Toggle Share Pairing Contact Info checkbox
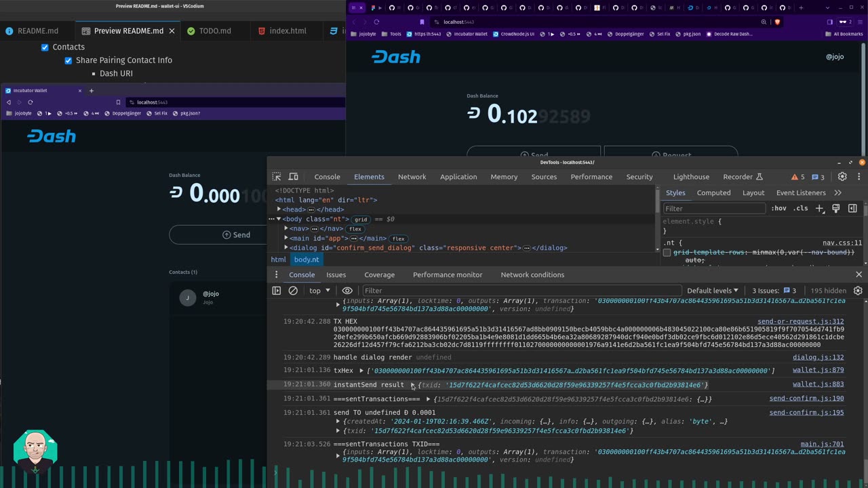Image resolution: width=868 pixels, height=488 pixels. click(68, 60)
